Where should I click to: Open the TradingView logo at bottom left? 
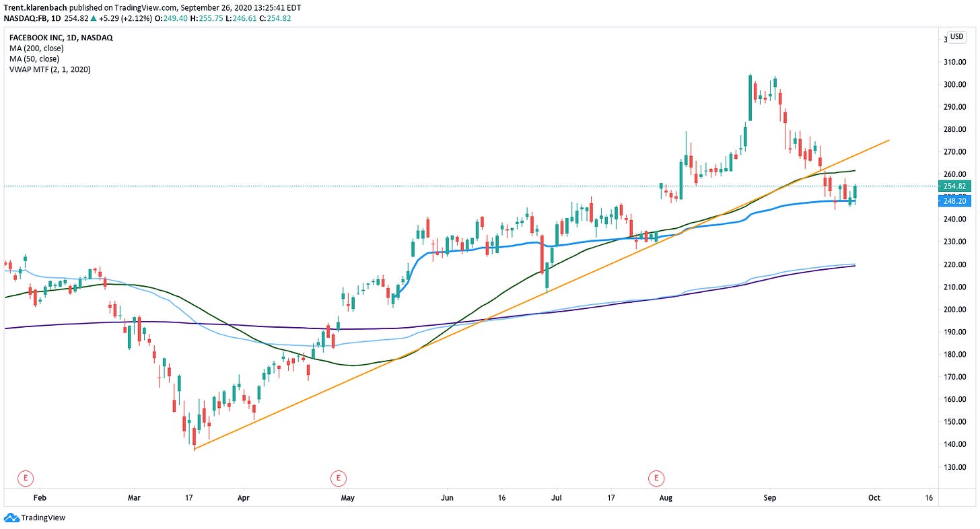34,518
